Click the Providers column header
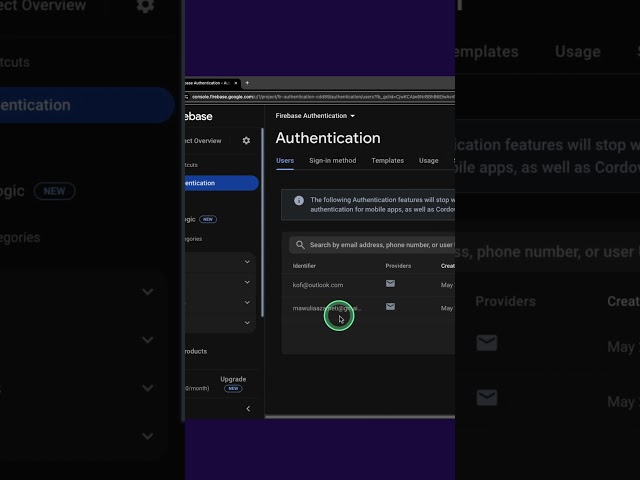This screenshot has height=480, width=640. coord(398,266)
